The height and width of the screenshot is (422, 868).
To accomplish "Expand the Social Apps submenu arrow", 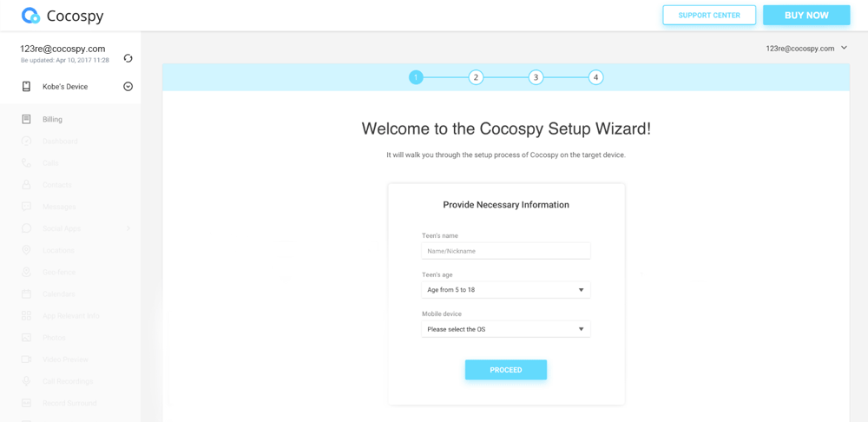I will point(128,228).
